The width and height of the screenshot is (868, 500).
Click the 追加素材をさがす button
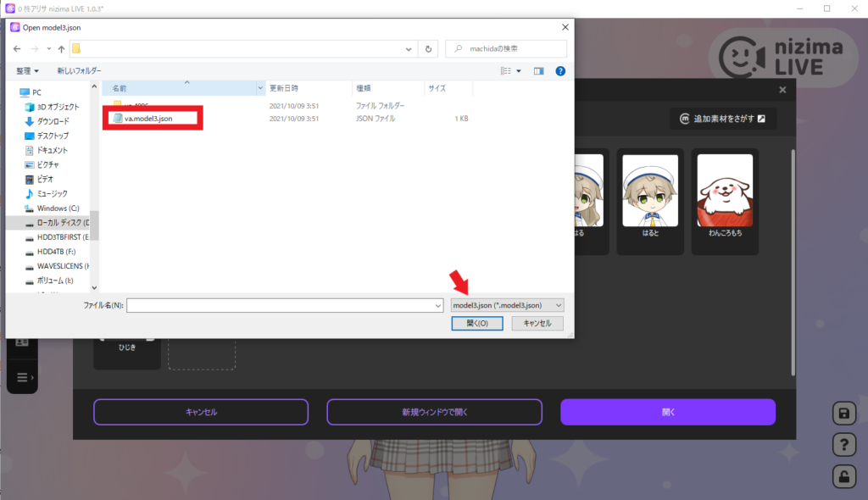click(722, 119)
